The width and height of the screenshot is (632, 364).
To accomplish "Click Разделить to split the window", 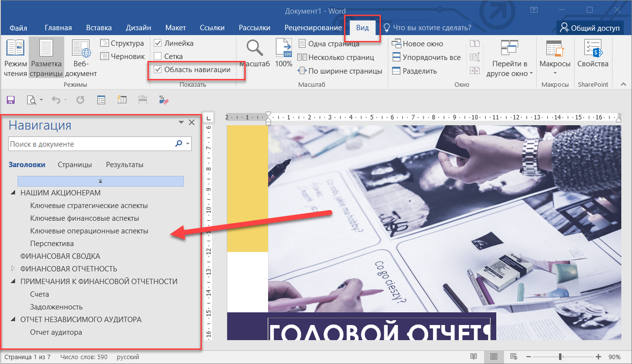I will point(414,71).
